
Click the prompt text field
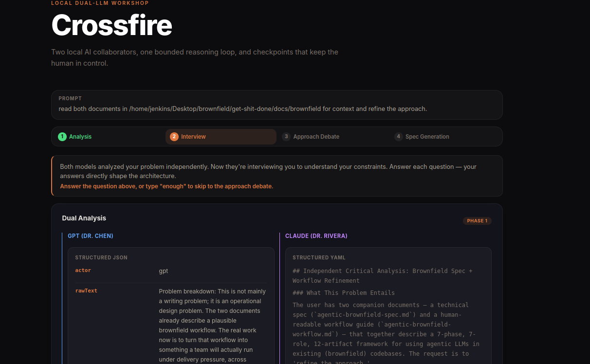[x=277, y=105]
